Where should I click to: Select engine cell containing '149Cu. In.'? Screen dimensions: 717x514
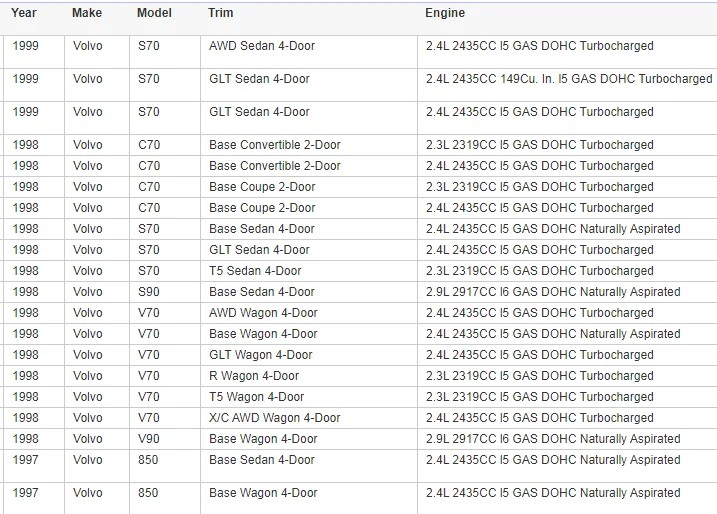(569, 79)
